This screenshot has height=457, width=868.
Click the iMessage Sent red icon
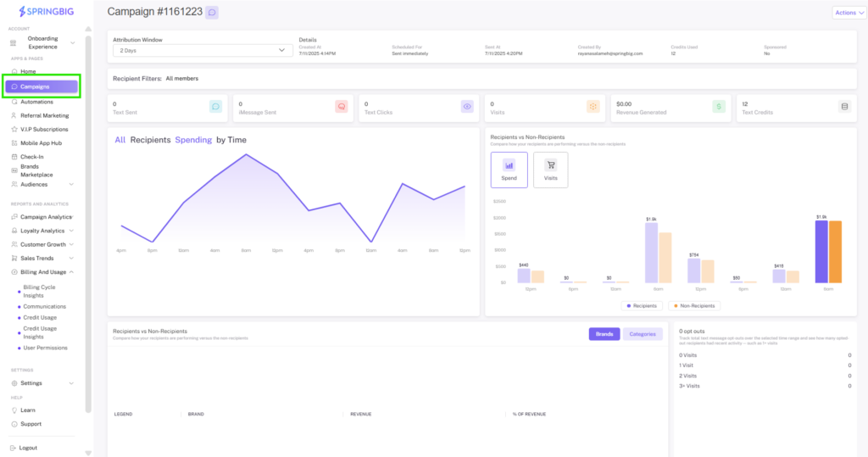pos(342,106)
